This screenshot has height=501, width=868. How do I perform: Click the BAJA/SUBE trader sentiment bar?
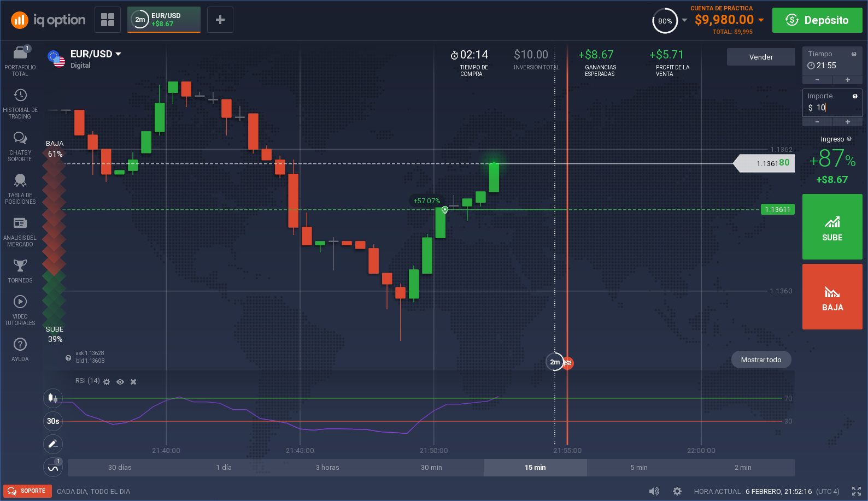[54, 240]
